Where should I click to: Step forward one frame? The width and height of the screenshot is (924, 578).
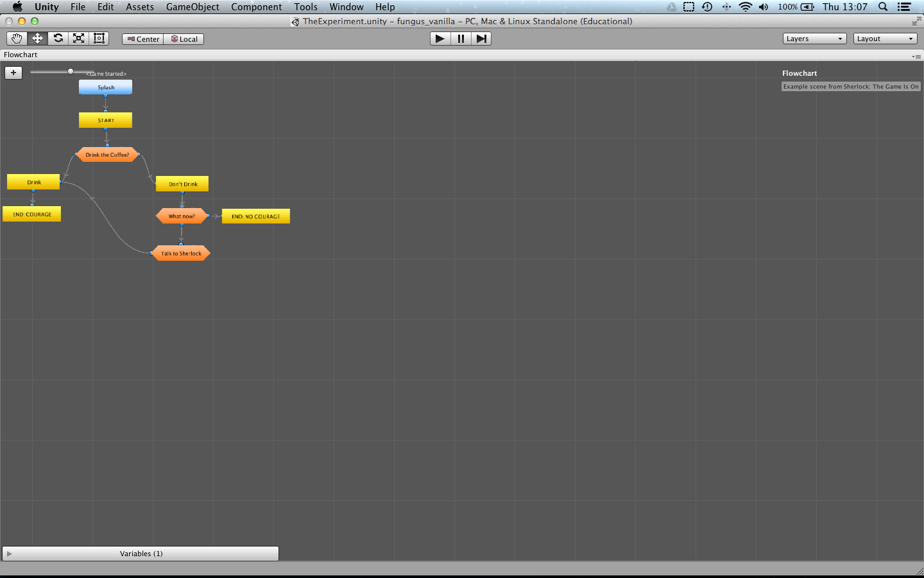[x=481, y=39]
